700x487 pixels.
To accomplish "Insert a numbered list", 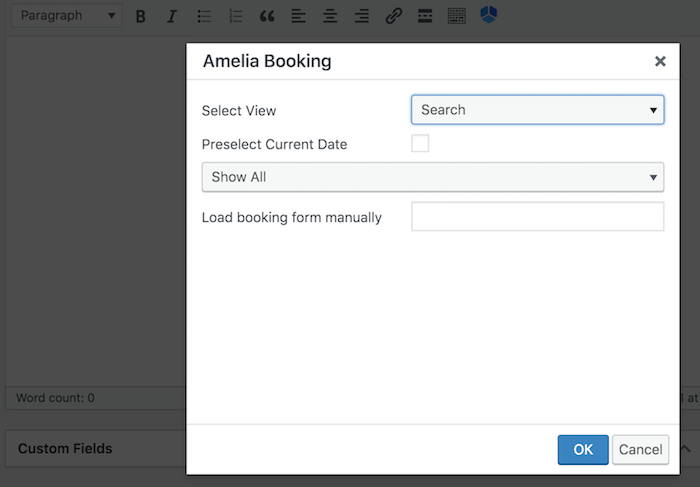I will (235, 16).
